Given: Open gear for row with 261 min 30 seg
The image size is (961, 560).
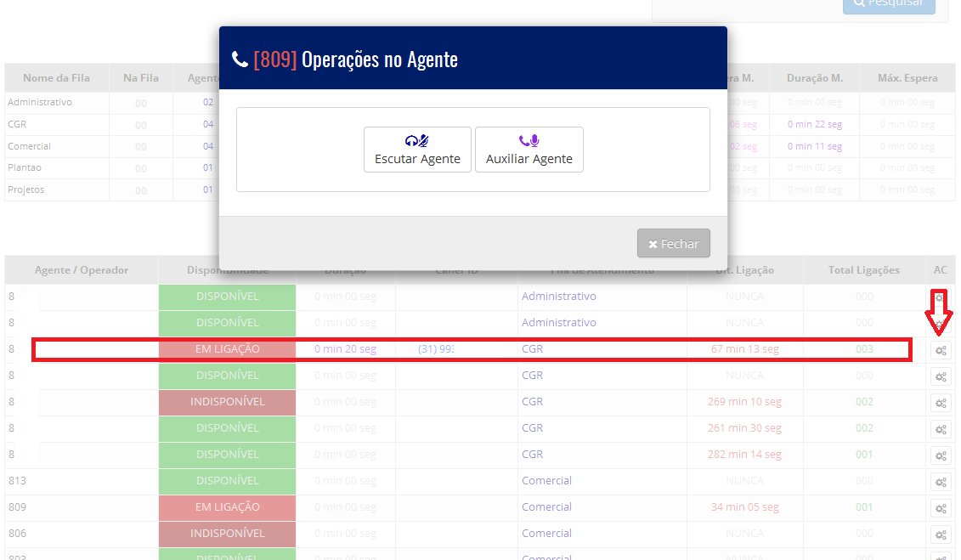Looking at the screenshot, I should coord(941,429).
